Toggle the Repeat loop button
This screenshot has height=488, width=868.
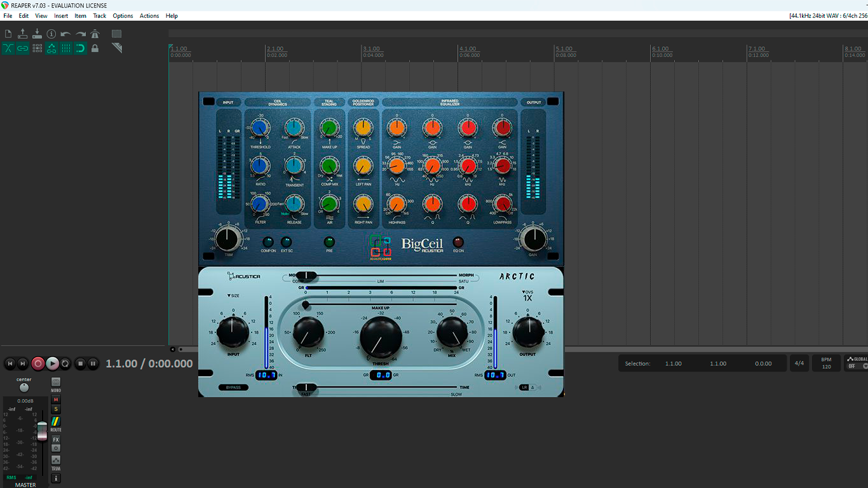coord(65,363)
